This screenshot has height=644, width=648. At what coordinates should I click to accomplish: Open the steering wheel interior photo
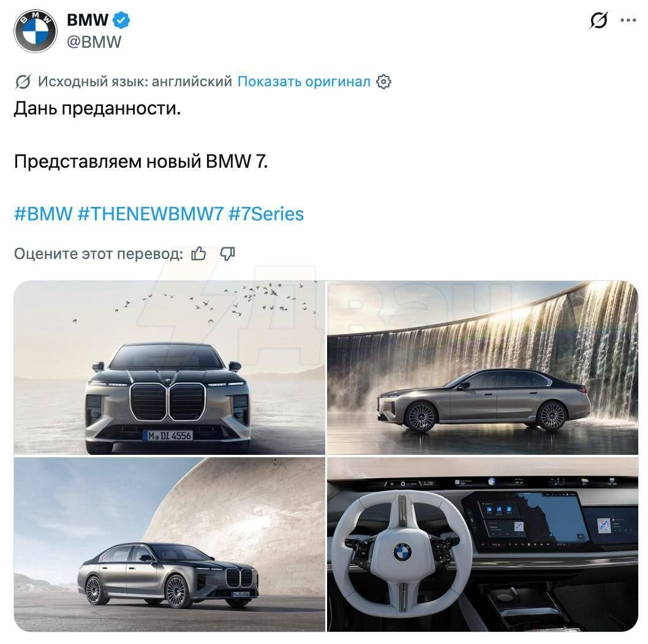483,544
